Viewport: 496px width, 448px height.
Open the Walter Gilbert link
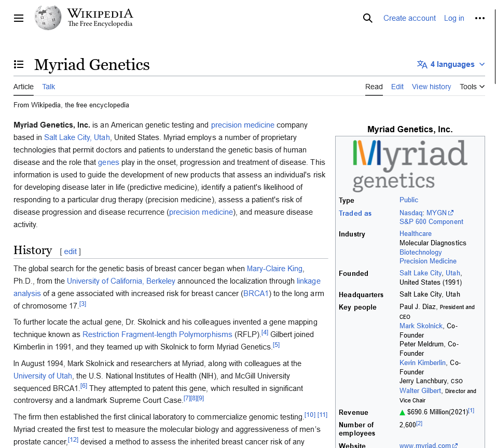coord(420,391)
